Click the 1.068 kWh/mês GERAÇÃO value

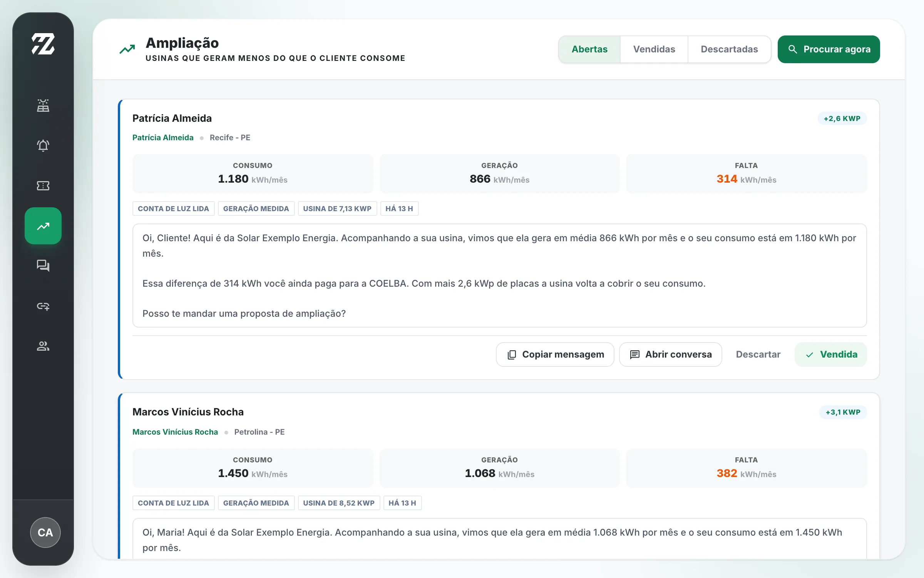click(x=499, y=474)
